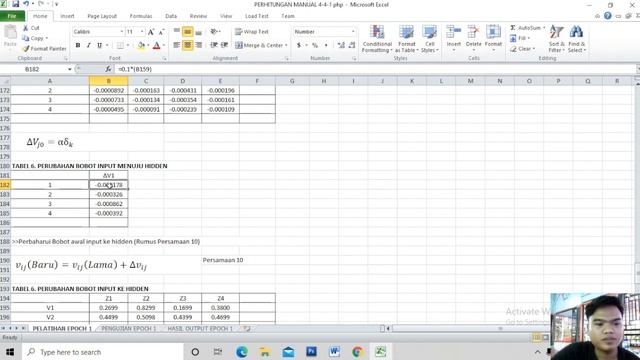Toggle Middle Align vertical alignment
Screen dimensions: 640x360
(187, 31)
